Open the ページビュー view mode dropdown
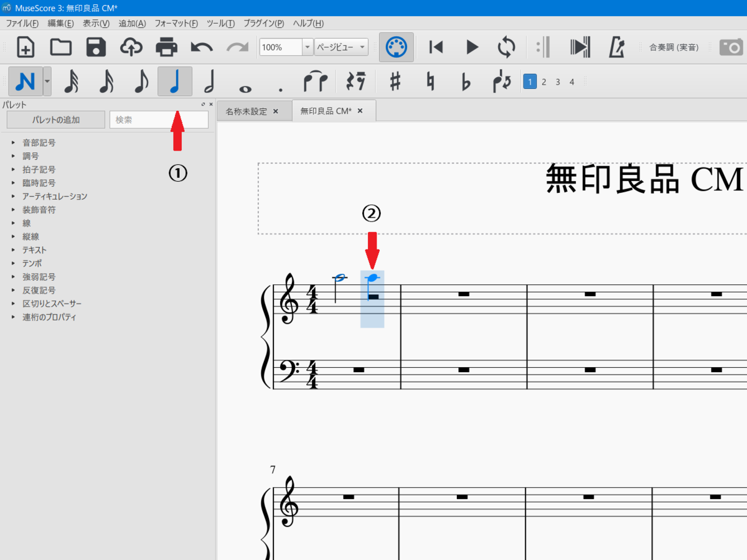This screenshot has width=747, height=560. click(341, 47)
